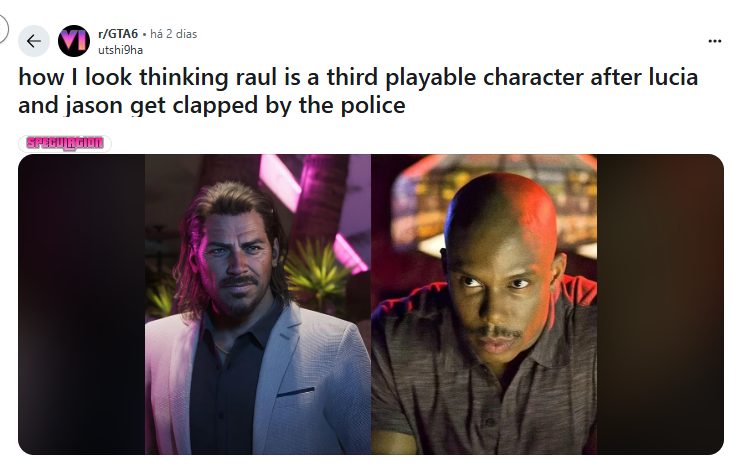The image size is (735, 469).
Task: Click the left blurred dark margin of the image
Action: 82,305
